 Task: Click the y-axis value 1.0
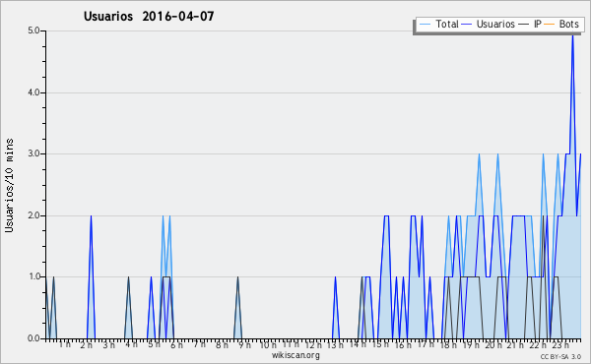pyautogui.click(x=33, y=276)
